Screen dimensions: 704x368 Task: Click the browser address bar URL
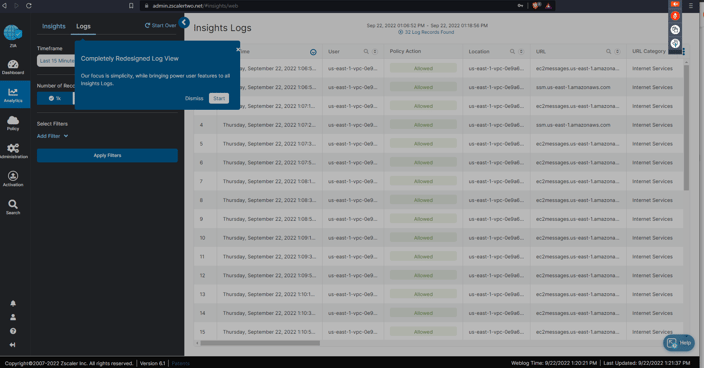(x=195, y=6)
